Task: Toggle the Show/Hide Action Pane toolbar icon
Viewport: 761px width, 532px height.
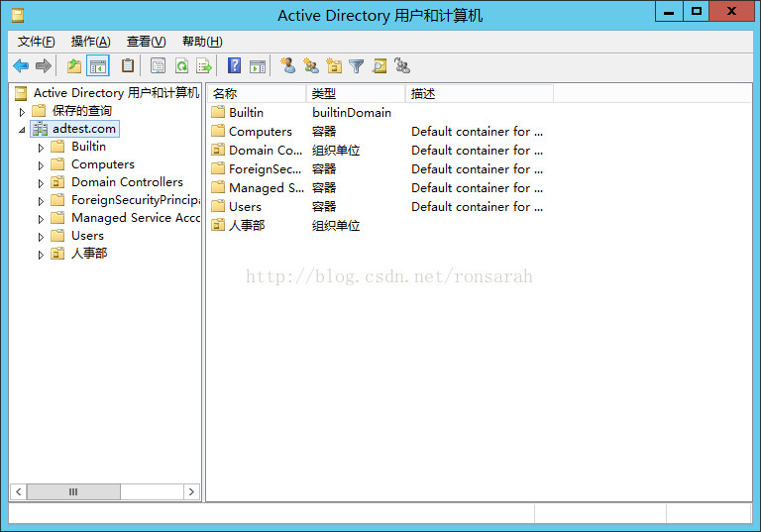Action: pos(258,66)
